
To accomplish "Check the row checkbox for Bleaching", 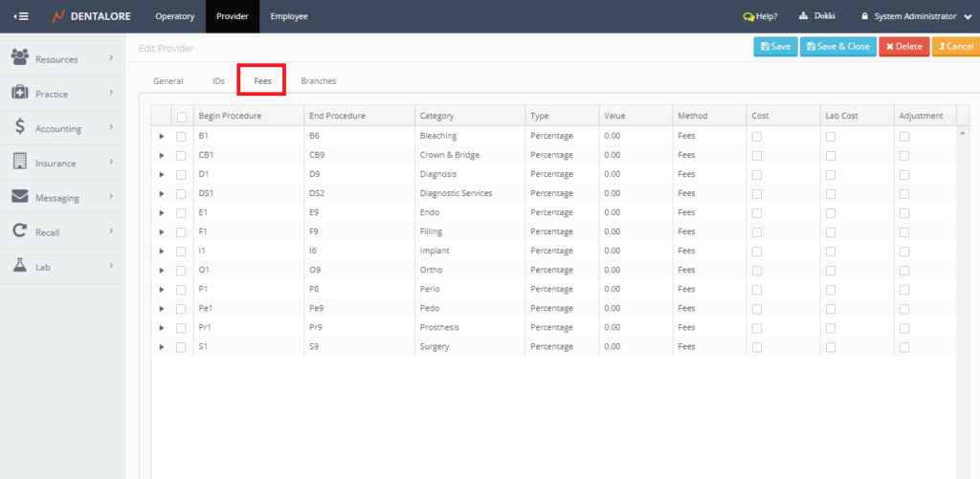I will 182,137.
